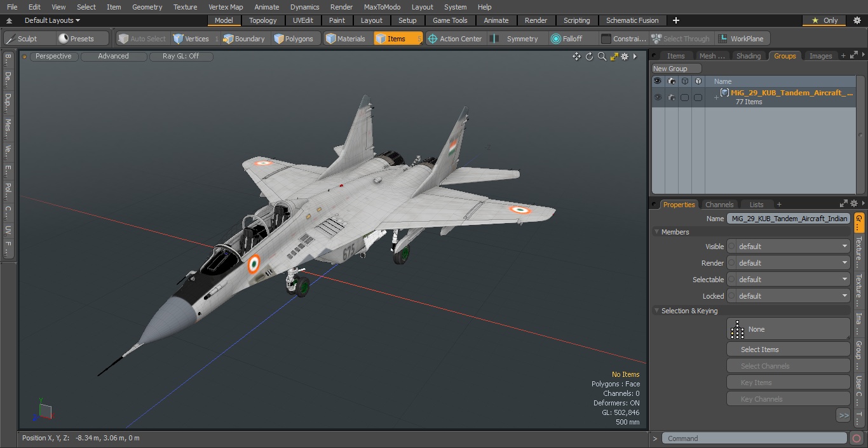This screenshot has width=868, height=448.
Task: Open the Advanced shading style dropdown
Action: click(x=114, y=56)
